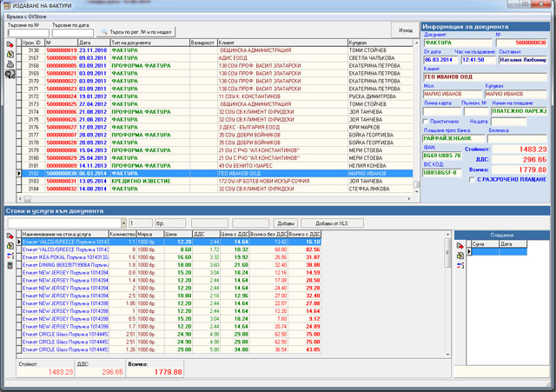Enable the С РАЗСРОЧЕНО ПЛАЩАНЕ checkbox
The height and width of the screenshot is (392, 556).
tap(472, 180)
